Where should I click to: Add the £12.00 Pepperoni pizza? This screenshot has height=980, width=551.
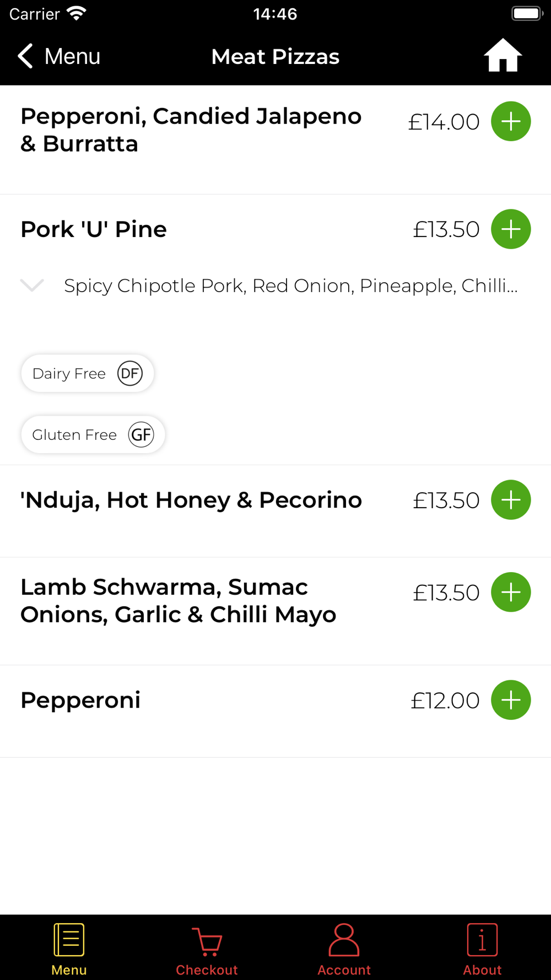(511, 700)
